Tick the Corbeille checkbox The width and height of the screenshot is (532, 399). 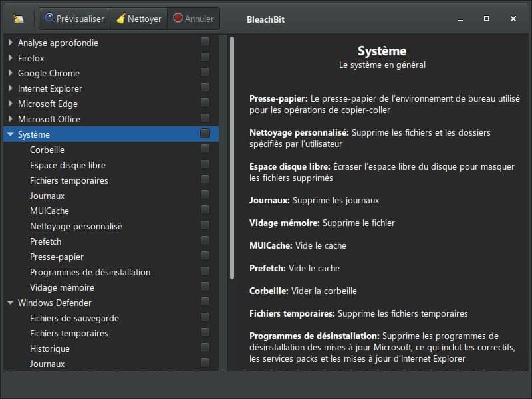(205, 148)
